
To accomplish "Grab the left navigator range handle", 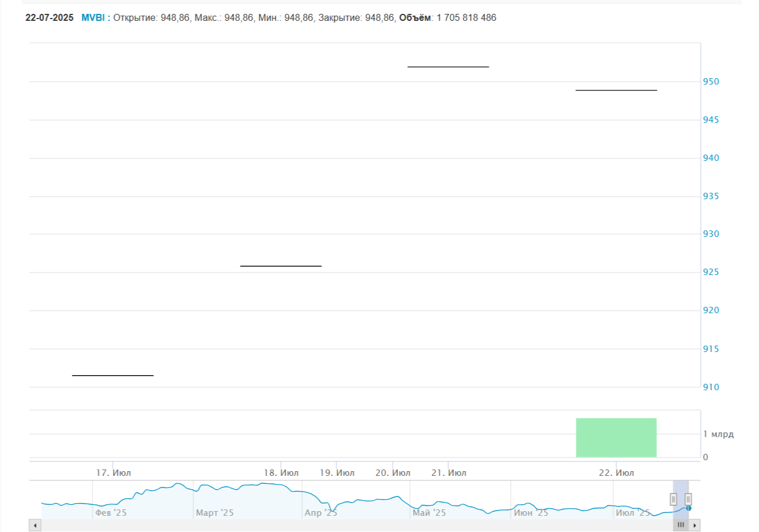I will tap(673, 499).
